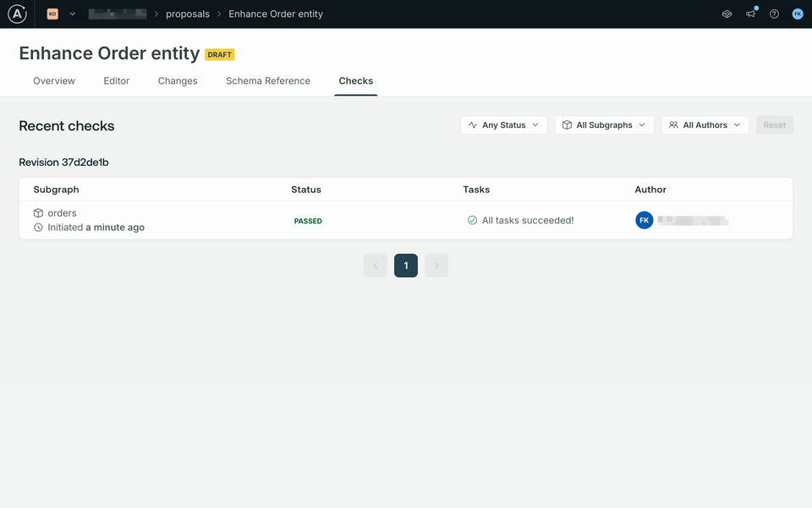
Task: Click Initiated a minute ago text
Action: [96, 228]
